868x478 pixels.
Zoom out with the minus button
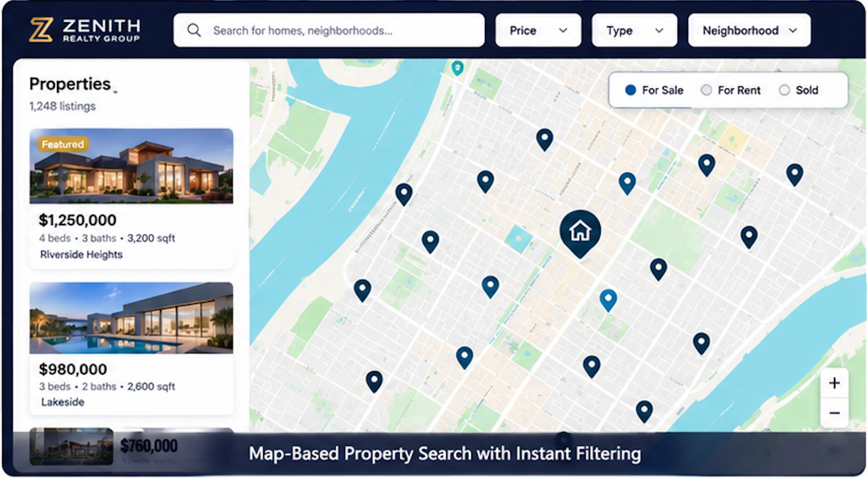click(834, 413)
